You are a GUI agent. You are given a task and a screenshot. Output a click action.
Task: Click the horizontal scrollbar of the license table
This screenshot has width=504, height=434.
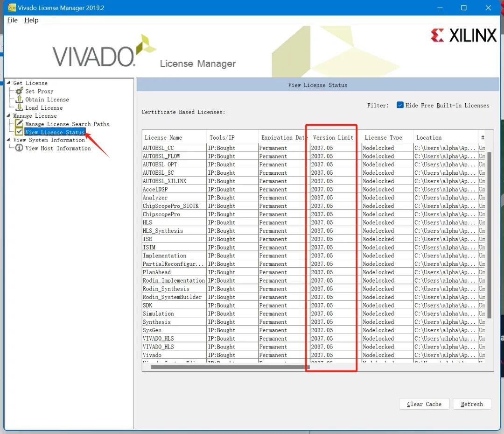[x=230, y=367]
